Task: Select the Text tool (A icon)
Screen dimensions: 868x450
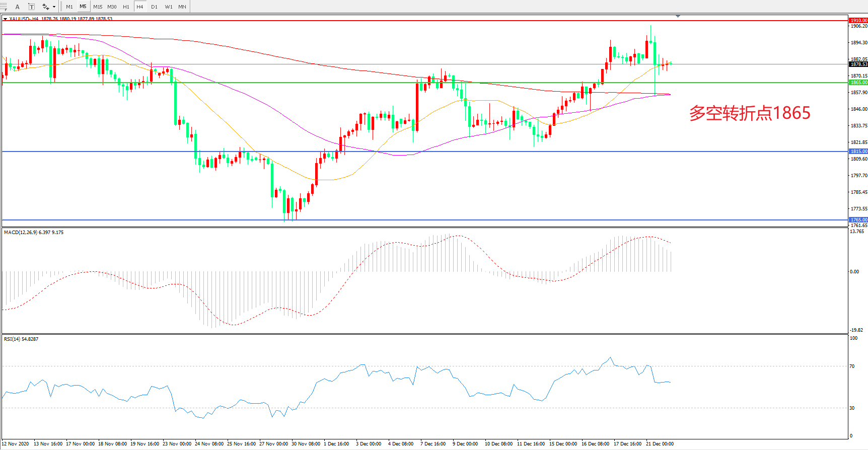Action: tap(18, 7)
